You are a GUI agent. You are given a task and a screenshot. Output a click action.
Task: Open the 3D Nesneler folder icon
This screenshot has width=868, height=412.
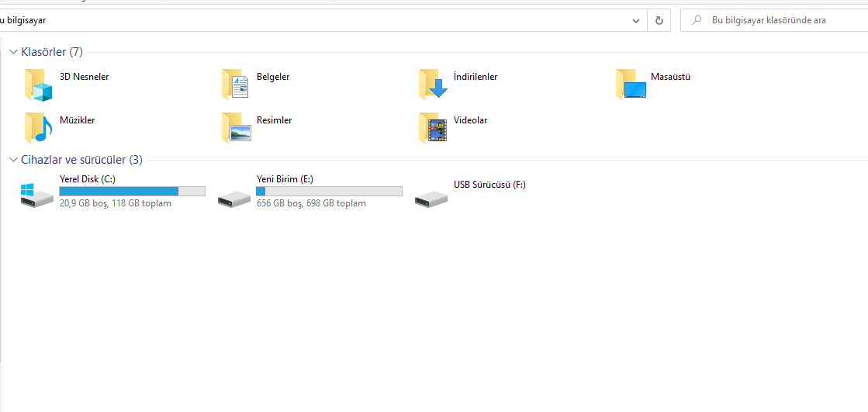[x=38, y=85]
